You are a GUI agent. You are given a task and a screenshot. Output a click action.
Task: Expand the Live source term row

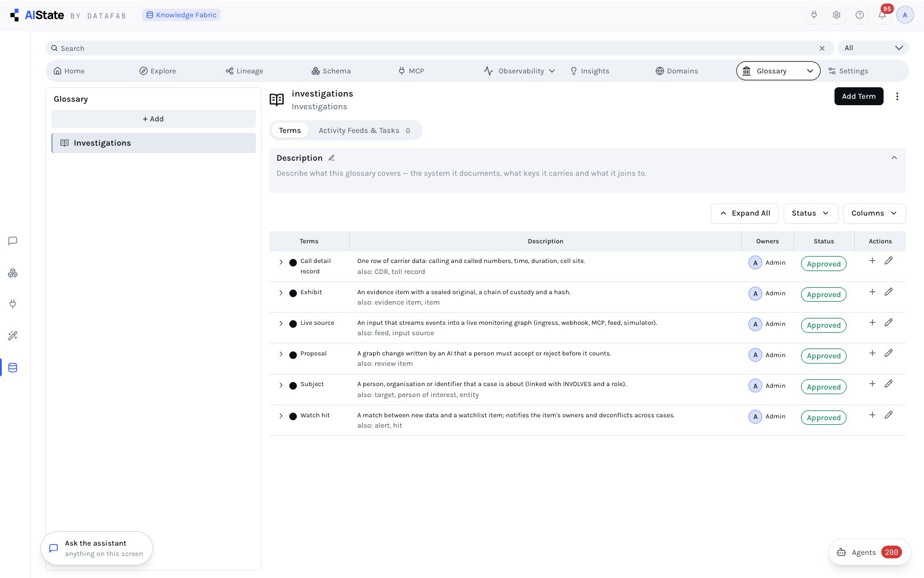[281, 324]
